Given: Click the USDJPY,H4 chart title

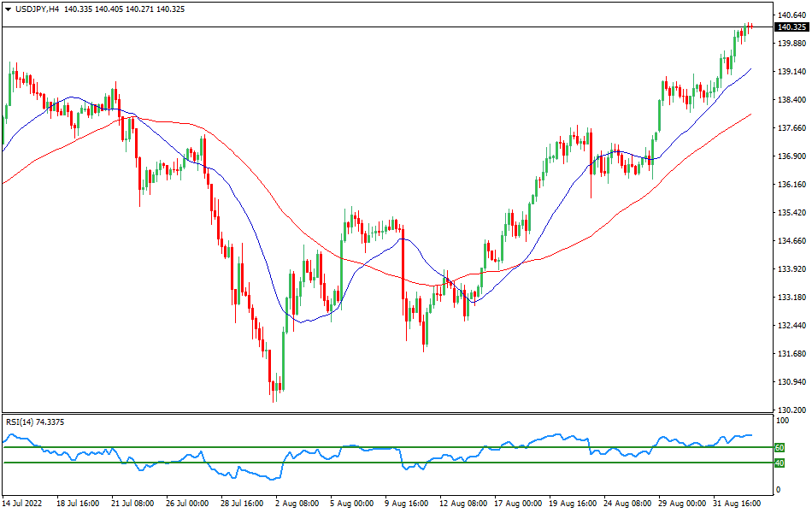Looking at the screenshot, I should pos(38,9).
